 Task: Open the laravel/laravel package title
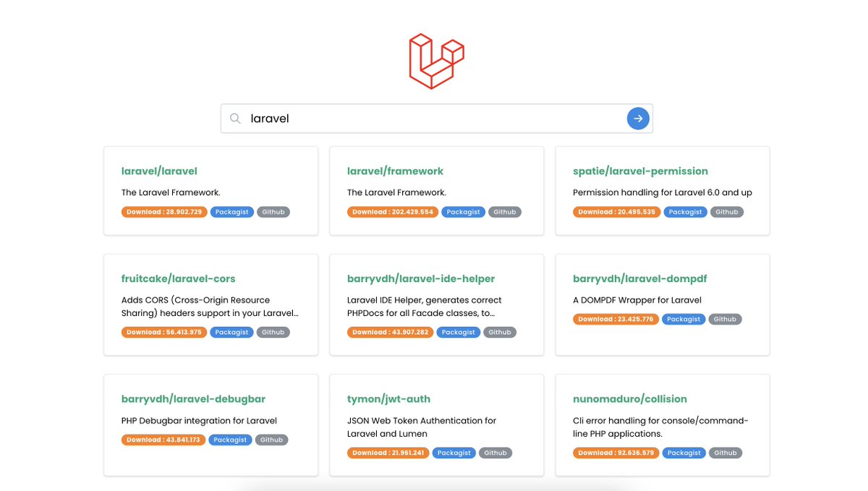[159, 171]
